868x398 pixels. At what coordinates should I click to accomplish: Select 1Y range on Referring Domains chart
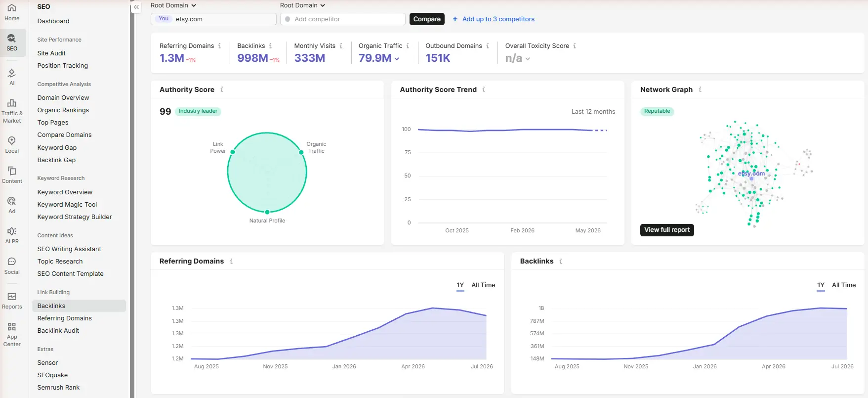pyautogui.click(x=460, y=285)
